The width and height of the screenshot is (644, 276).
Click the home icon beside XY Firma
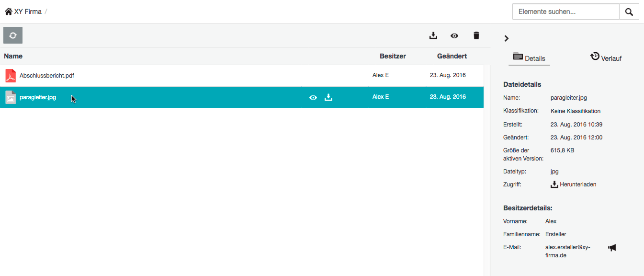(x=9, y=11)
